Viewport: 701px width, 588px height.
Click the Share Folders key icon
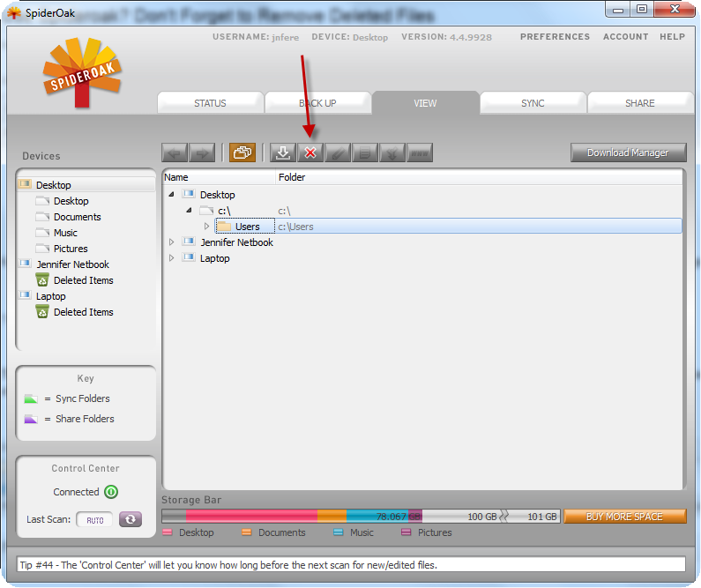pos(31,419)
